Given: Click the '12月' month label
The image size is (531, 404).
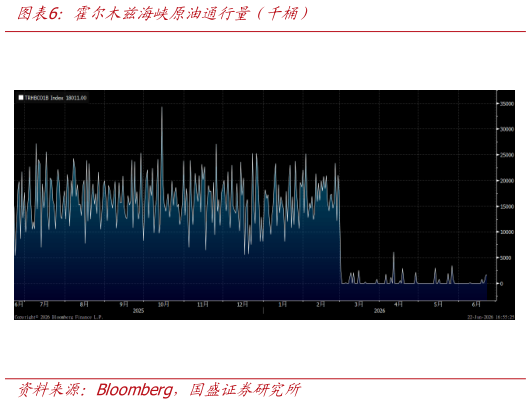Looking at the screenshot, I should click(x=242, y=304).
